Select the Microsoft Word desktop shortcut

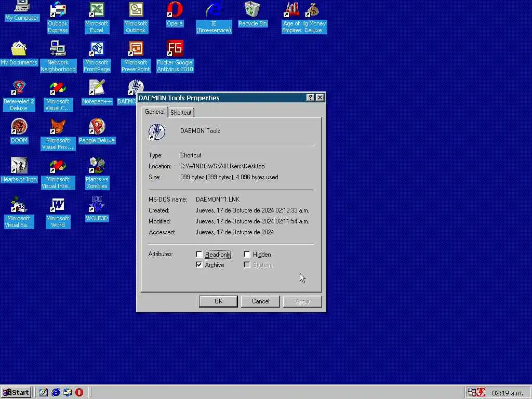point(58,212)
